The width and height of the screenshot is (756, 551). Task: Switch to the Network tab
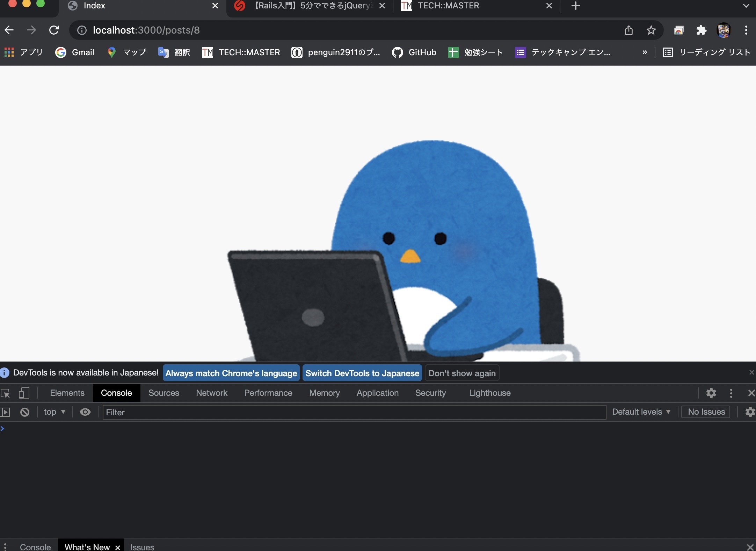[211, 393]
